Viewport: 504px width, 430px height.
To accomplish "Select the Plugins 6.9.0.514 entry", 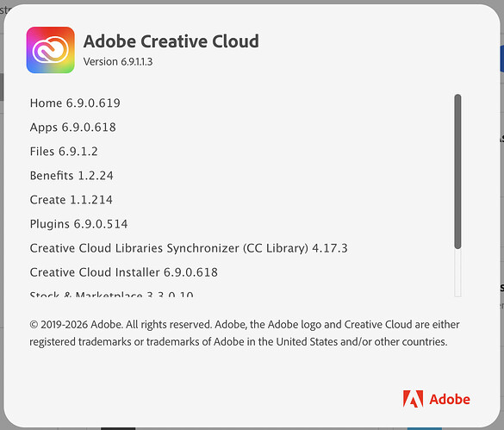I will pyautogui.click(x=78, y=224).
